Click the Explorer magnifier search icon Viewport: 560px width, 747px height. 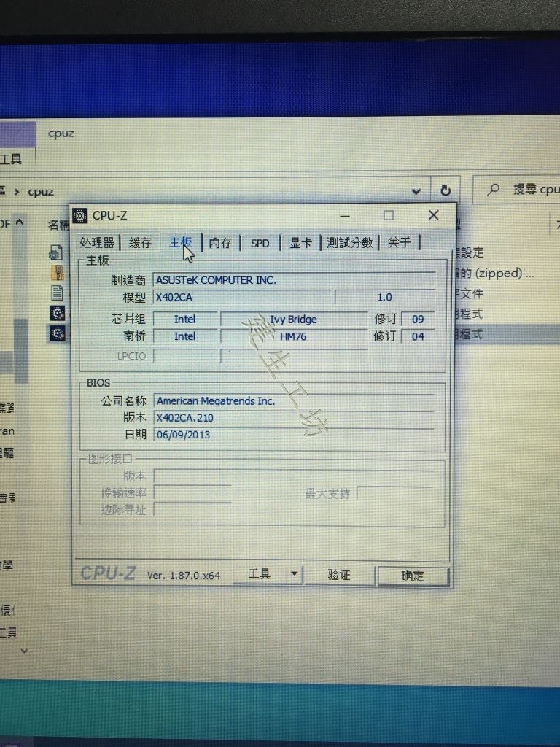point(494,189)
